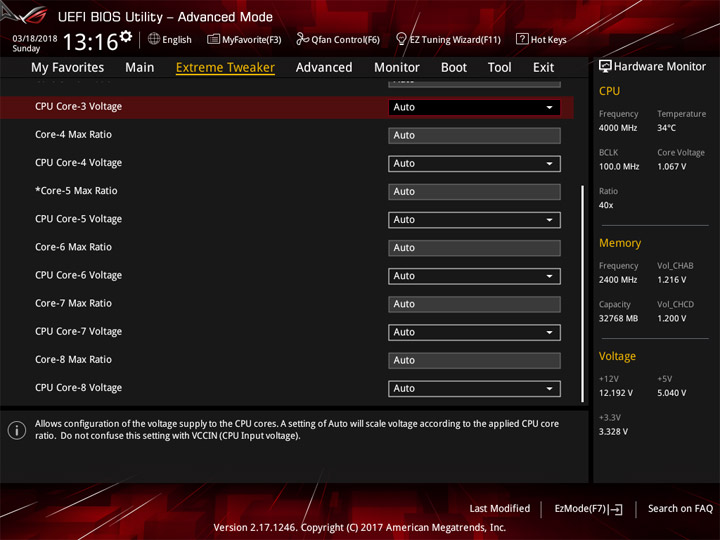Click the EzMode exit arrow icon

(x=616, y=509)
